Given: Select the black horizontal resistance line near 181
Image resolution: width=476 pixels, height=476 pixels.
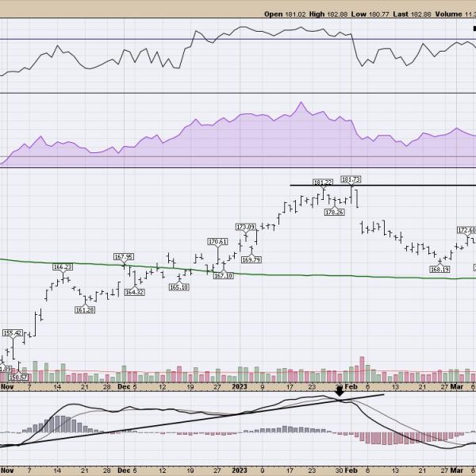Looking at the screenshot, I should (383, 185).
